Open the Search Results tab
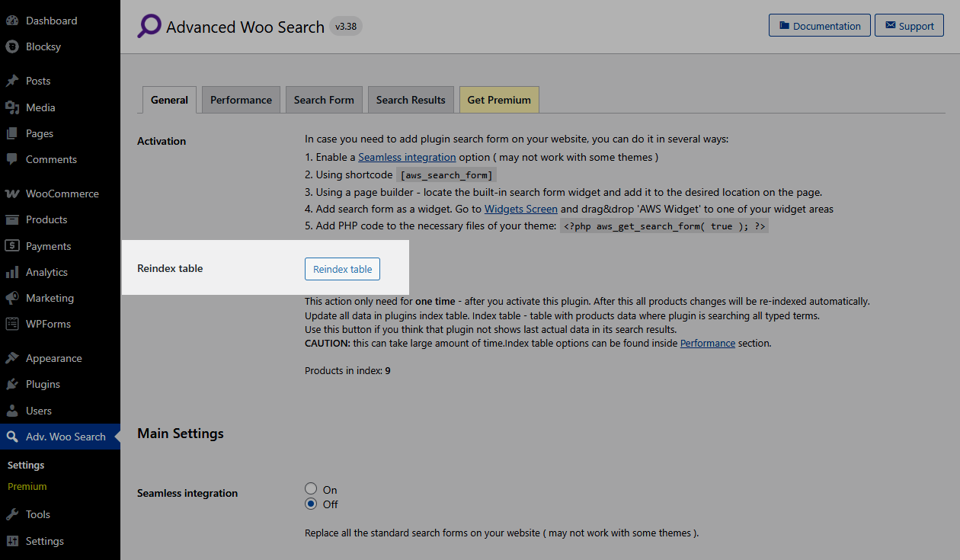Viewport: 960px width, 560px height. (x=411, y=100)
